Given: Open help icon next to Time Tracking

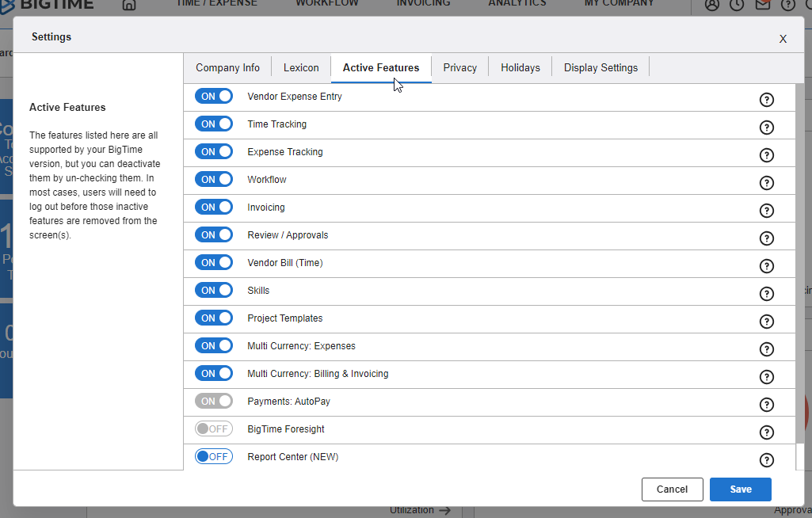Looking at the screenshot, I should (x=766, y=128).
